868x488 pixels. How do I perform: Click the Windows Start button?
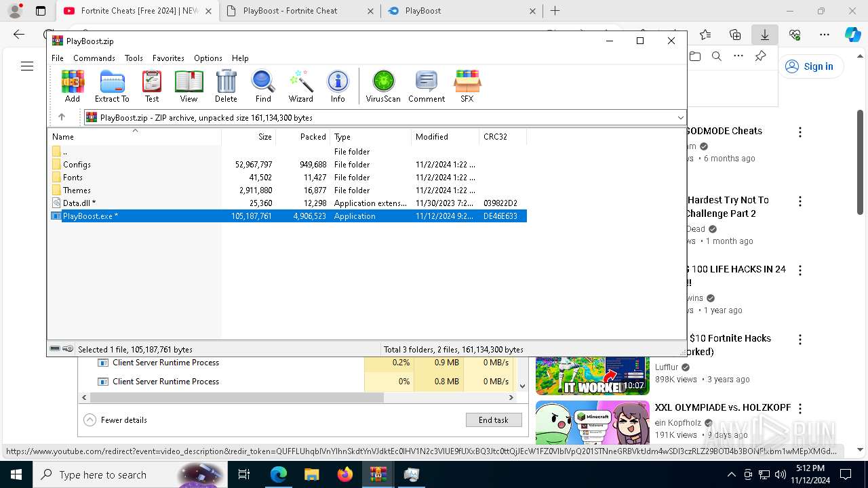(16, 474)
